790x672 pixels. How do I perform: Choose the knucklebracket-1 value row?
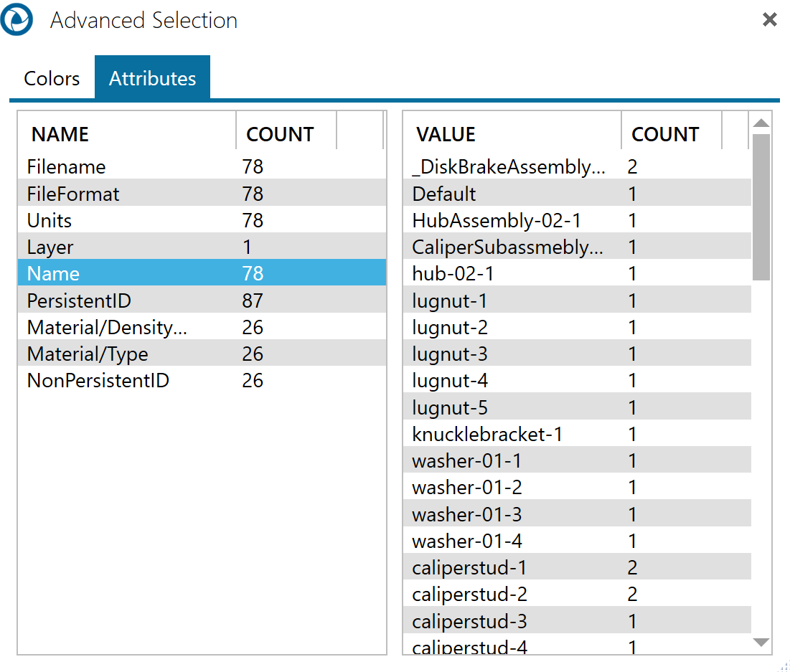tap(487, 435)
